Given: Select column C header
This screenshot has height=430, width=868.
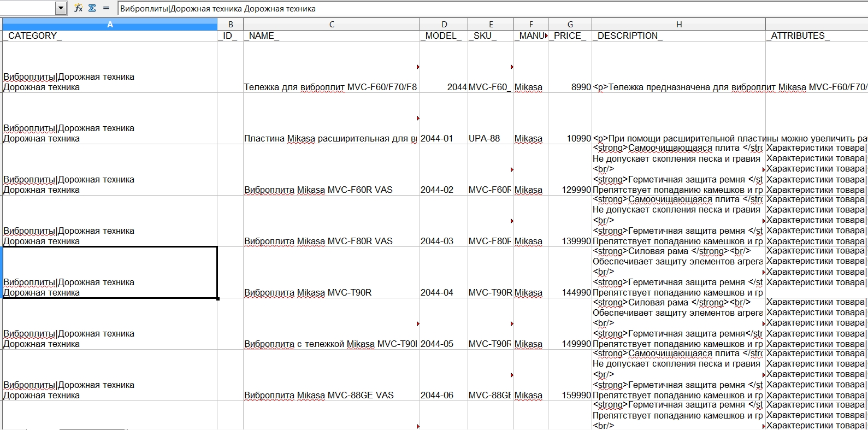Looking at the screenshot, I should [332, 25].
